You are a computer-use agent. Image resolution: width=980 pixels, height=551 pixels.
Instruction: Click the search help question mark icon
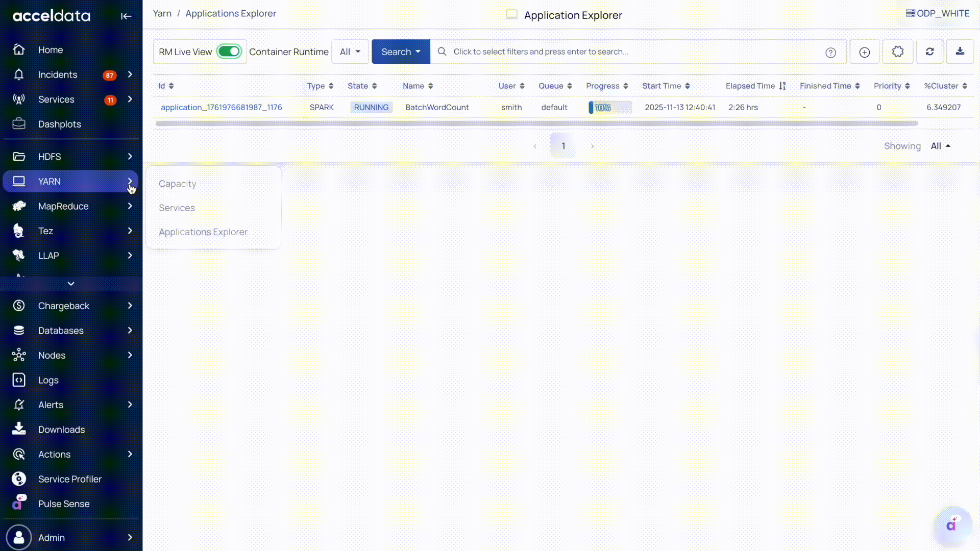(830, 53)
